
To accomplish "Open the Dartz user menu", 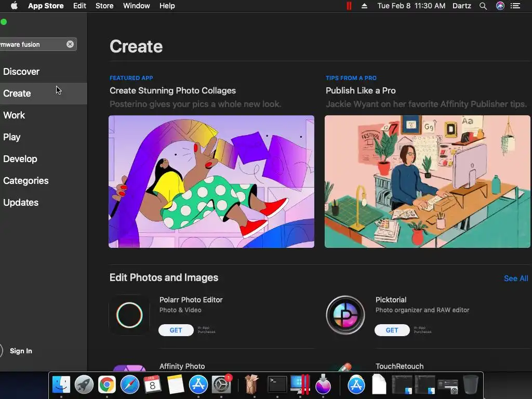I will click(462, 6).
